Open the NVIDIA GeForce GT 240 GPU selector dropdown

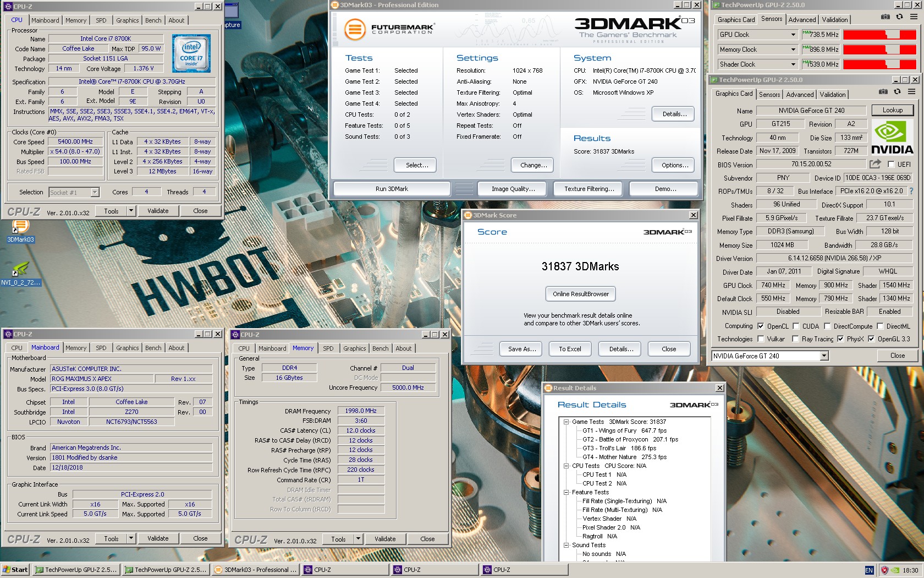point(824,356)
